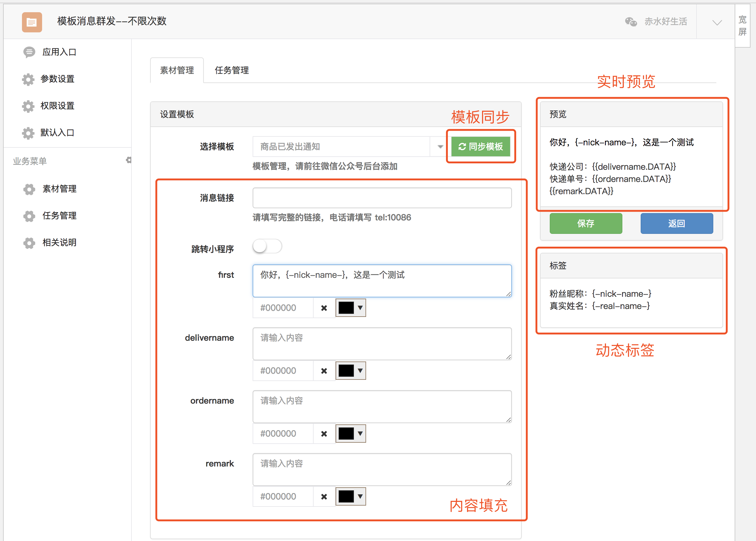756x541 pixels.
Task: Toggle the 宽屏 widescreen mode
Action: pos(742,26)
